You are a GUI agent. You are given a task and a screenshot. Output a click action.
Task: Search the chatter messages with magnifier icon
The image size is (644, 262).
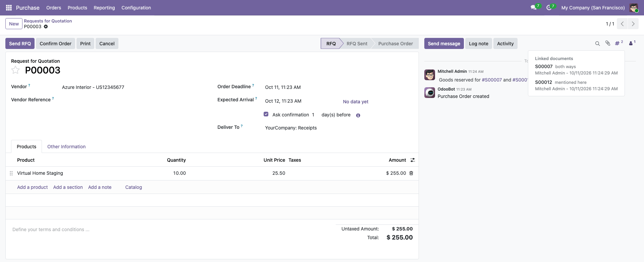(597, 44)
